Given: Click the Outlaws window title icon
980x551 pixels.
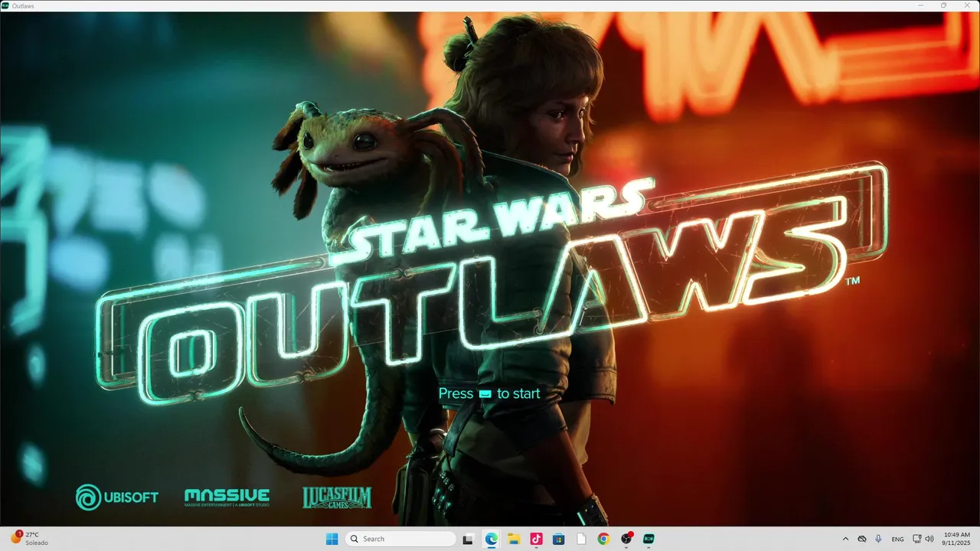Looking at the screenshot, I should (x=5, y=5).
